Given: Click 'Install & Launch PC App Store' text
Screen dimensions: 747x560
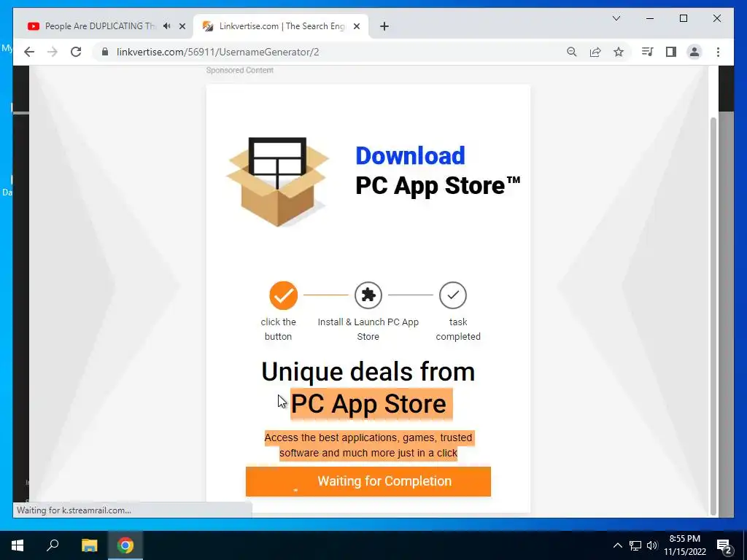Looking at the screenshot, I should [x=368, y=329].
